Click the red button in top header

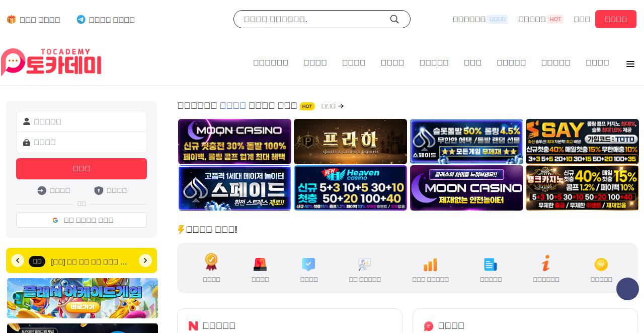tap(616, 19)
